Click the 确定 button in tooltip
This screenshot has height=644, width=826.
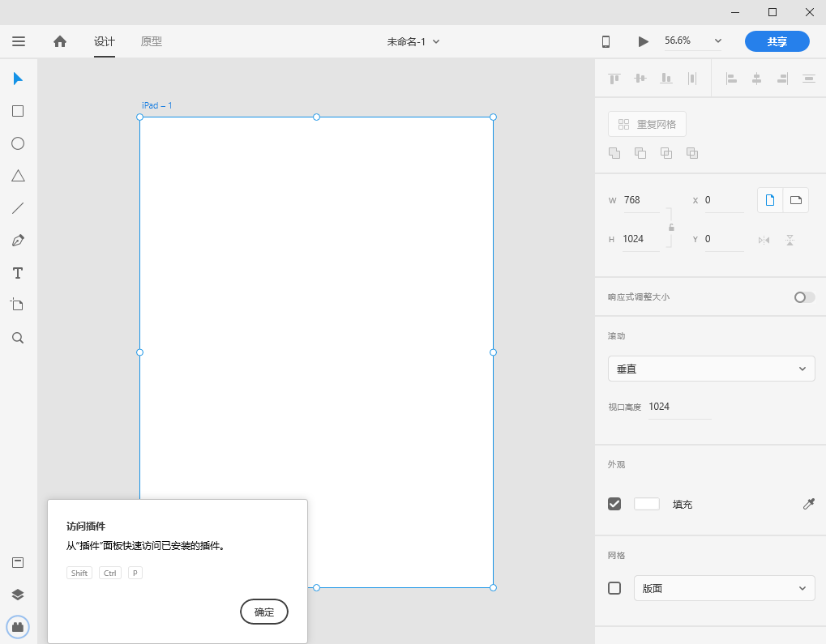[x=264, y=612]
